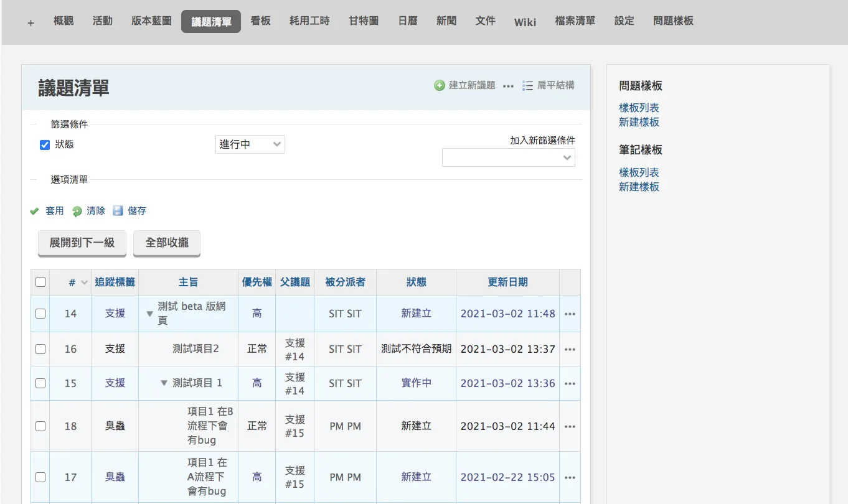Open the 支援 #14 parent link in row 16
The height and width of the screenshot is (504, 848).
pyautogui.click(x=295, y=350)
